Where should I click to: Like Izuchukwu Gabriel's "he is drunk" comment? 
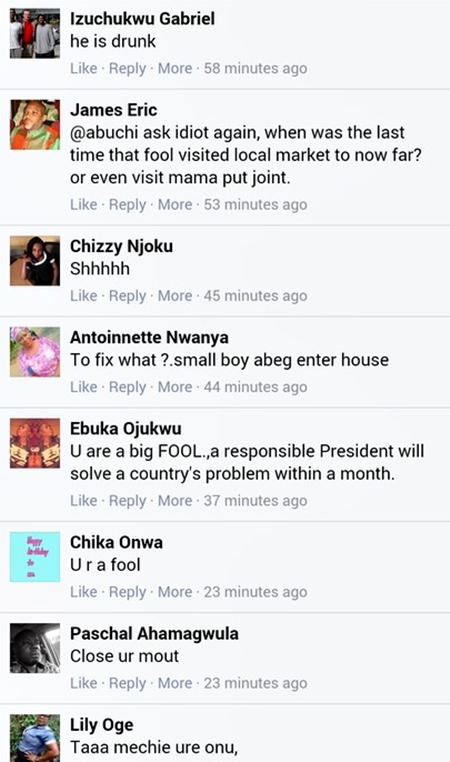coord(84,69)
